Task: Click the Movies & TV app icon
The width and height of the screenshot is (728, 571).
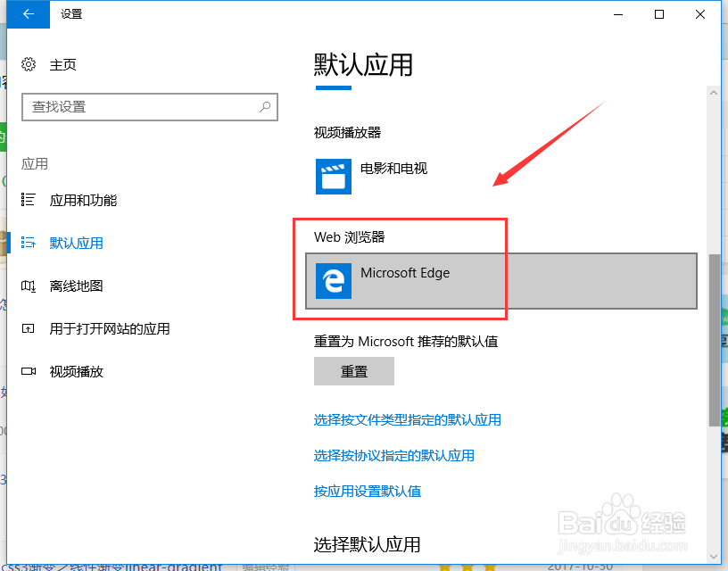Action: [333, 176]
